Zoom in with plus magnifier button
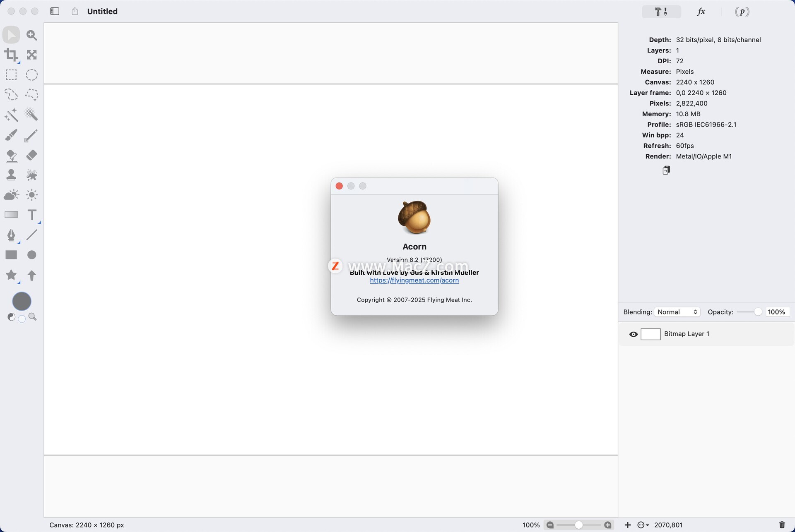 pyautogui.click(x=608, y=525)
